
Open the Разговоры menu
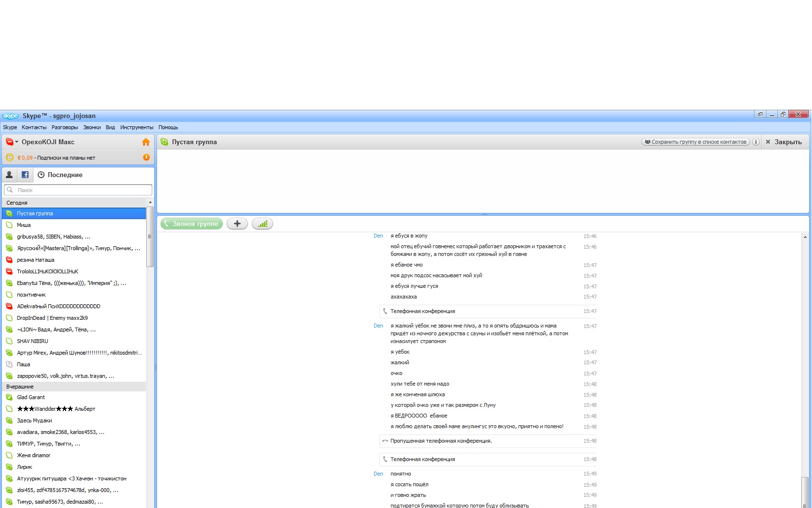point(65,127)
